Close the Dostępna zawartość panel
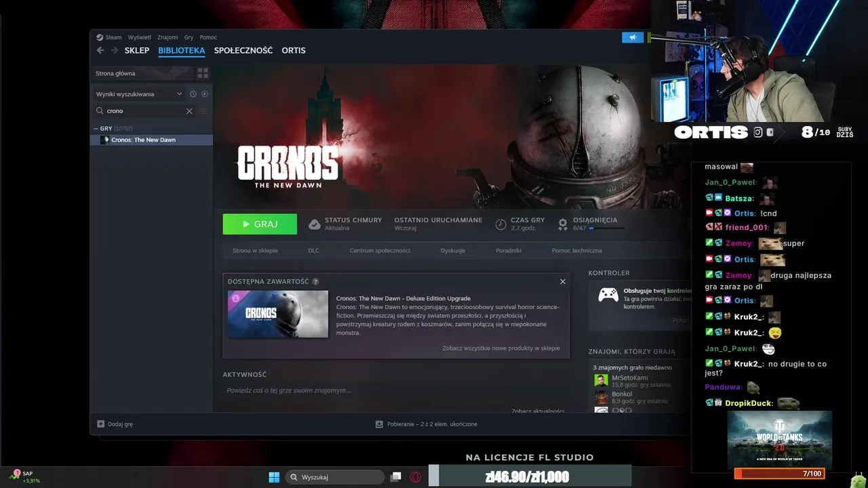The width and height of the screenshot is (868, 488). click(x=562, y=281)
